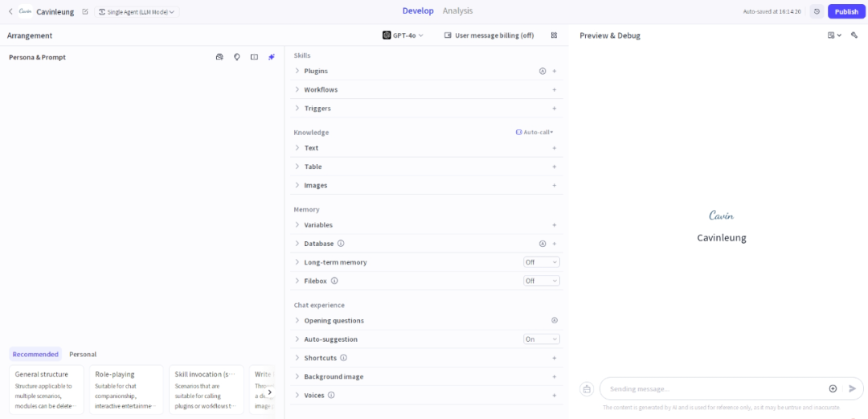Click the clear chat history broom icon
Viewport: 868px width, 419px height.
(x=587, y=388)
